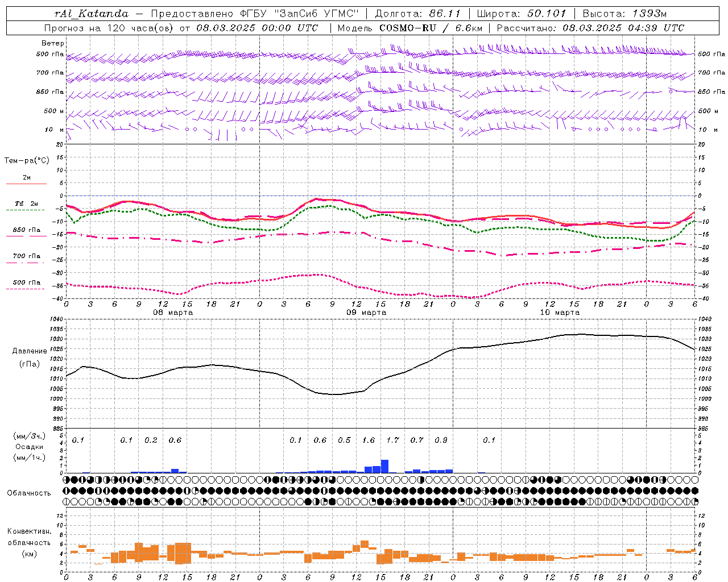Click the dashed "Td 2м" dew point legend line
Viewport: 728px width, 582px height.
click(x=25, y=210)
